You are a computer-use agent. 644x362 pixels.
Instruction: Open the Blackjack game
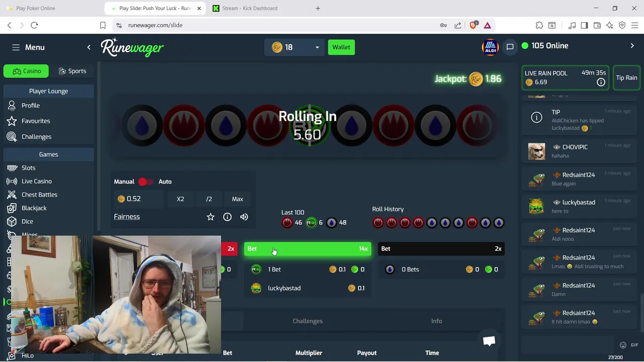click(34, 208)
